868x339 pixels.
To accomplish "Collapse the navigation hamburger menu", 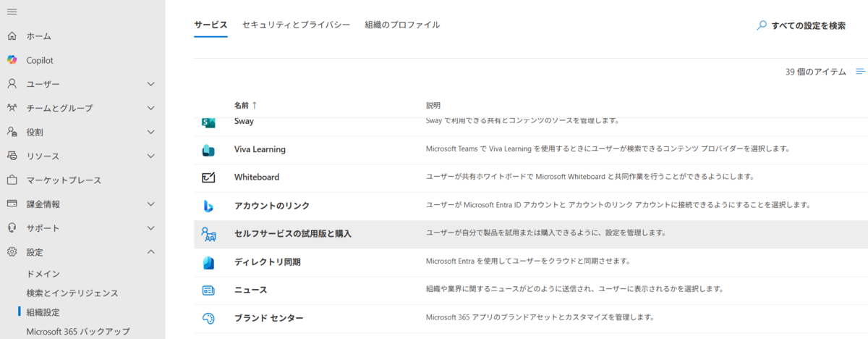I will click(12, 12).
